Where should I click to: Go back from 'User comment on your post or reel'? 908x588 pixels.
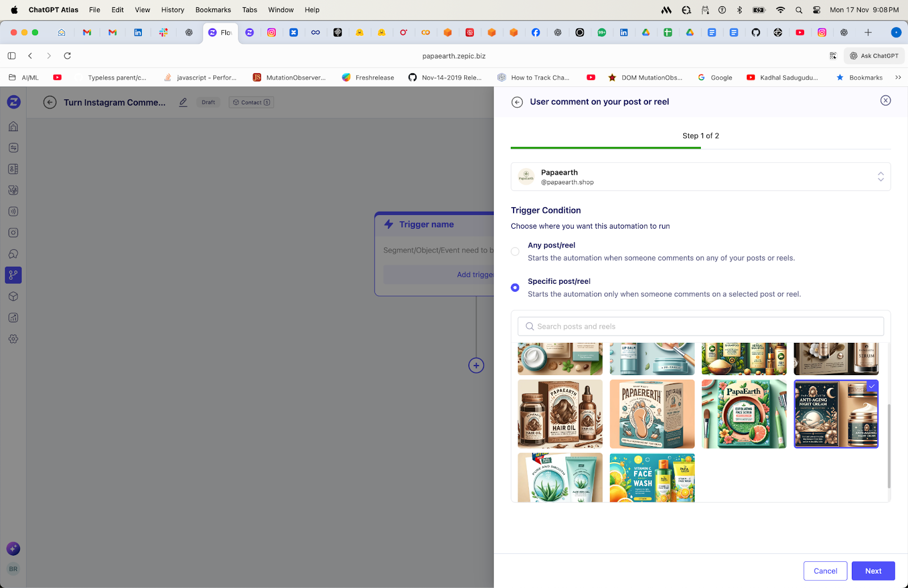pos(517,102)
